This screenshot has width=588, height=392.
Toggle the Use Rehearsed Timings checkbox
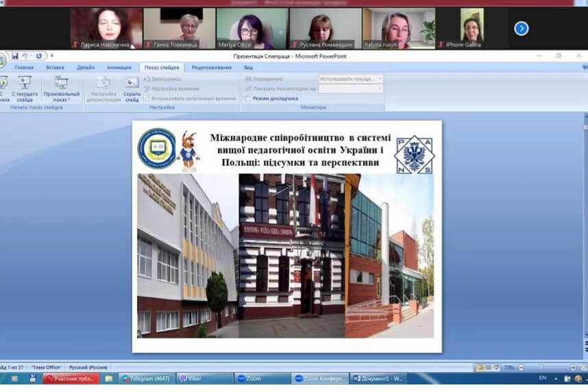pos(146,98)
